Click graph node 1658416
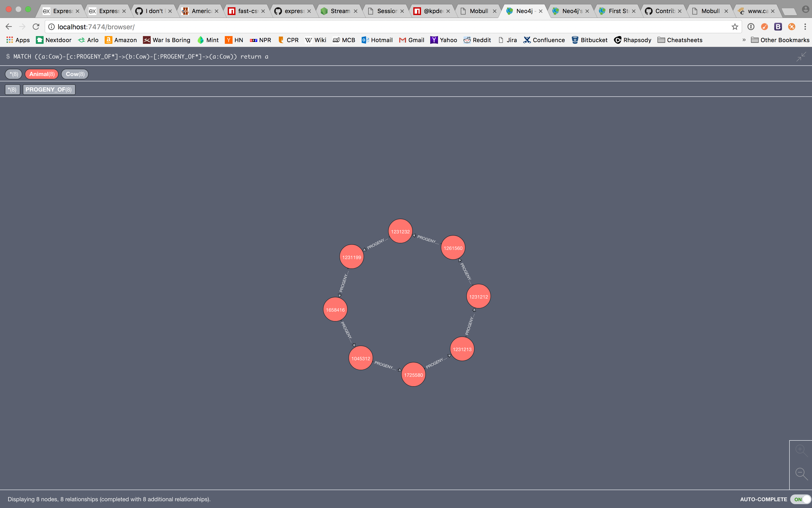 click(x=335, y=309)
